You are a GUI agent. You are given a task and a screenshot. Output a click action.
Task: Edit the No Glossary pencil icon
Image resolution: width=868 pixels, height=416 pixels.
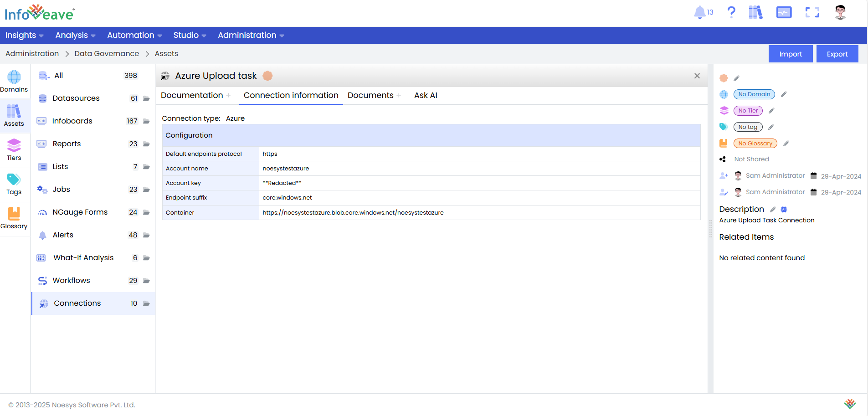coord(786,144)
